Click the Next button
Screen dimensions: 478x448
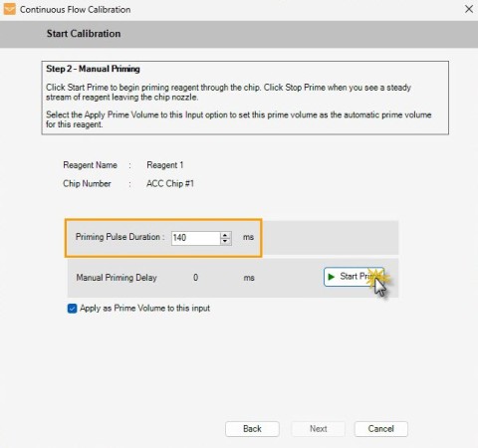click(x=319, y=429)
